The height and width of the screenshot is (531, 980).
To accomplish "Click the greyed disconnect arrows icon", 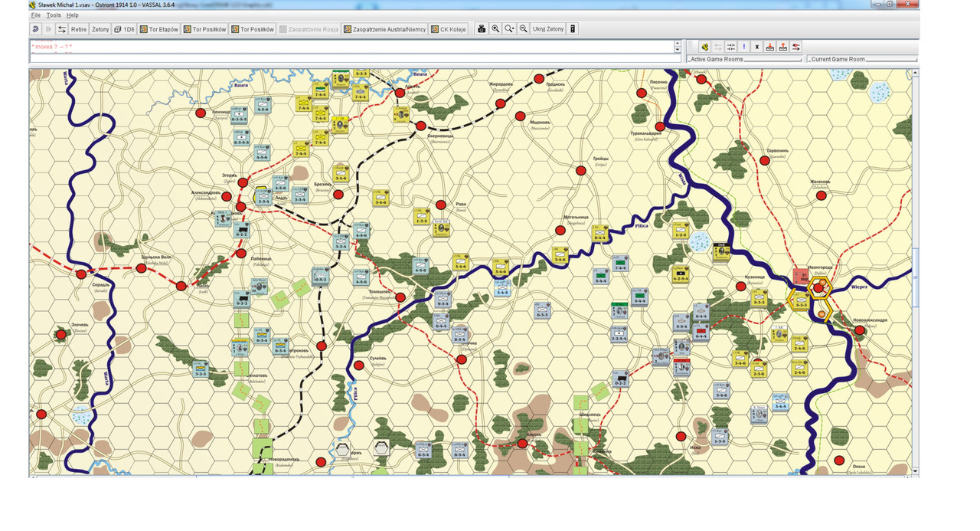I will (x=718, y=47).
